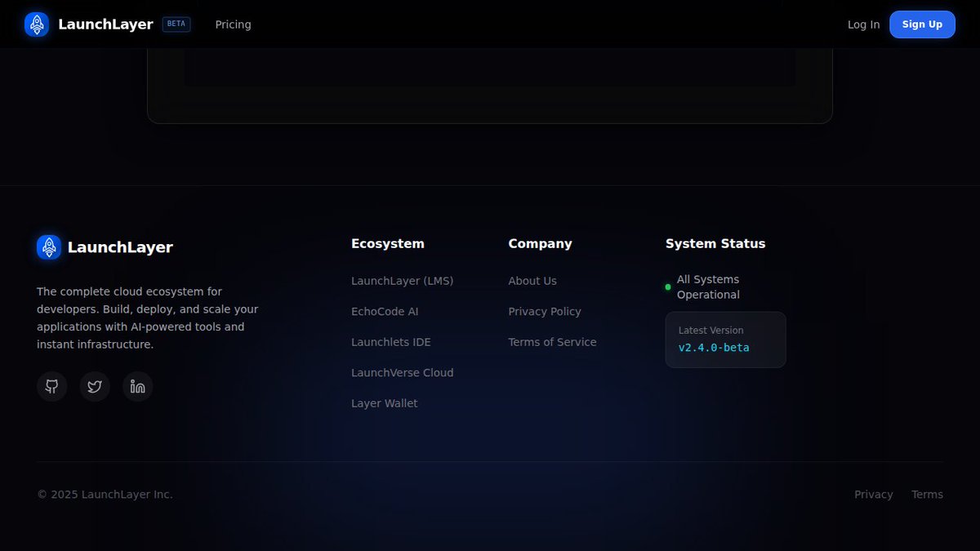Image resolution: width=980 pixels, height=551 pixels.
Task: Open the Privacy Policy link
Action: 544,311
